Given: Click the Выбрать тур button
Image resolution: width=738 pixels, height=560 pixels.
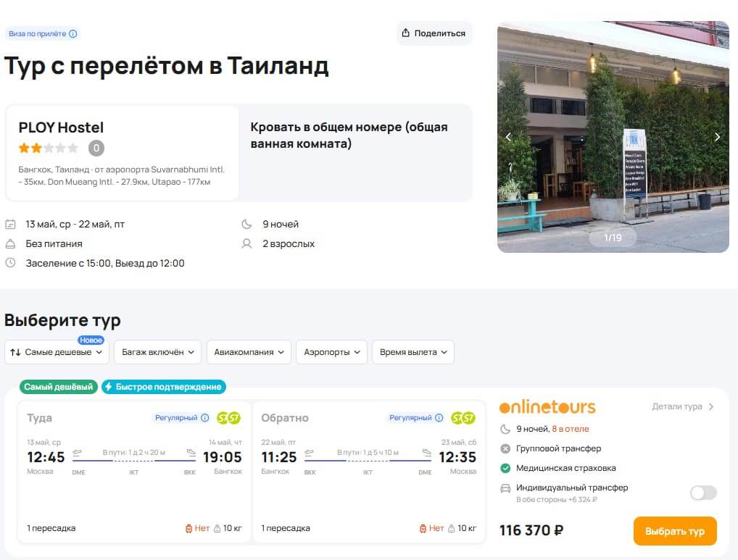Looking at the screenshot, I should coord(675,531).
